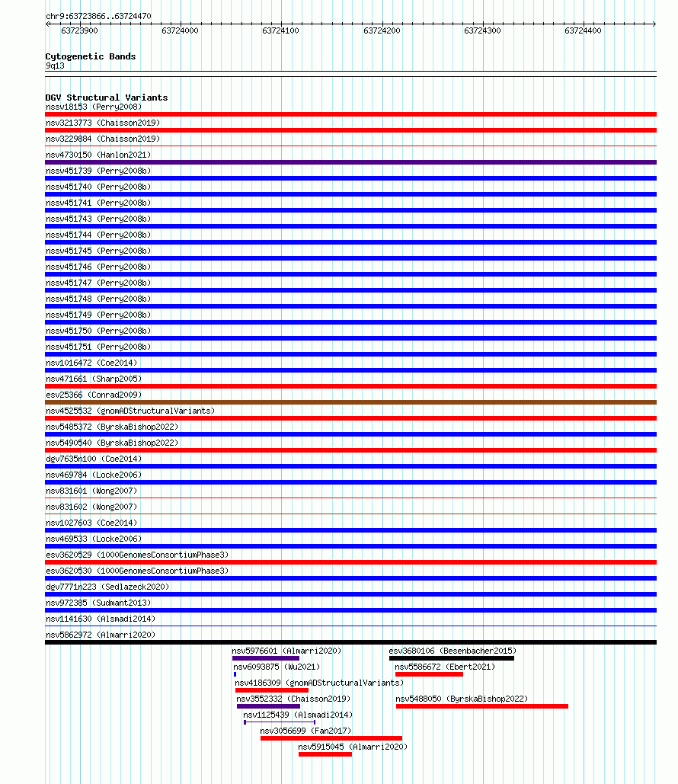Click the nsv831602 (Wong2007) label
Image resolution: width=678 pixels, height=784 pixels.
click(91, 507)
